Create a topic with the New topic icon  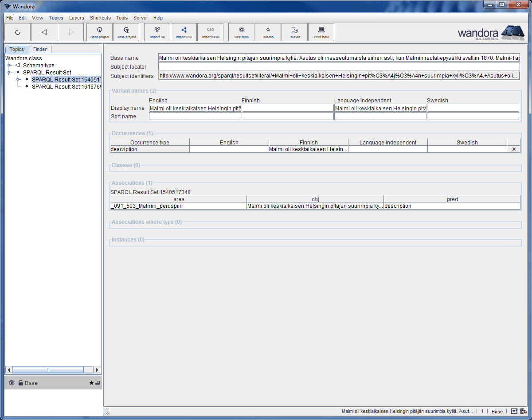tap(241, 32)
